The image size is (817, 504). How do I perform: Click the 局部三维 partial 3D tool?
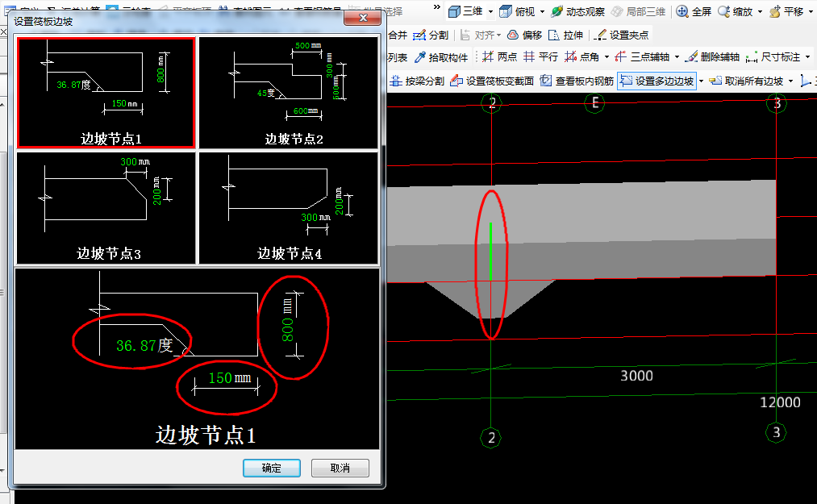point(638,11)
